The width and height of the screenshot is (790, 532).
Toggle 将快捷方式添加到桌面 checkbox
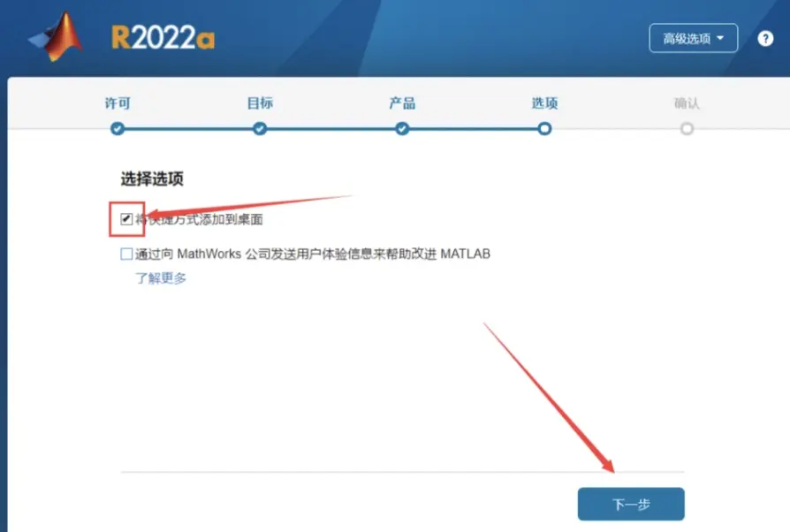tap(126, 218)
